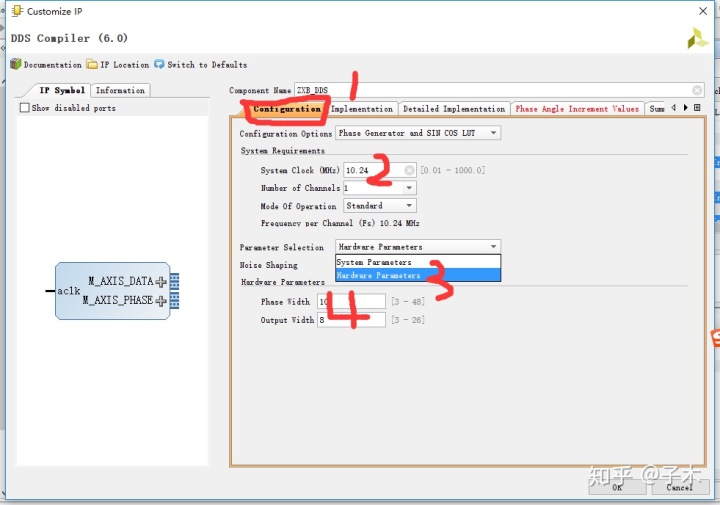Enable Show disabled ports checkbox
The image size is (720, 505).
(24, 108)
